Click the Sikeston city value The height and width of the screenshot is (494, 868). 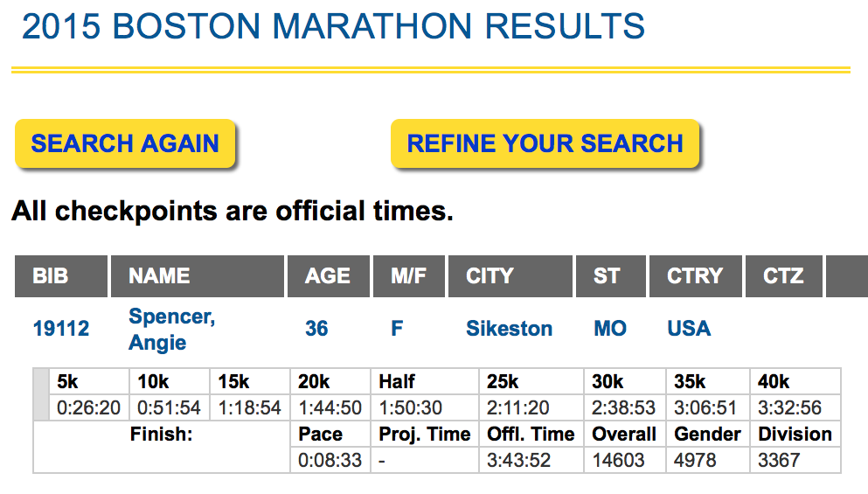(510, 329)
